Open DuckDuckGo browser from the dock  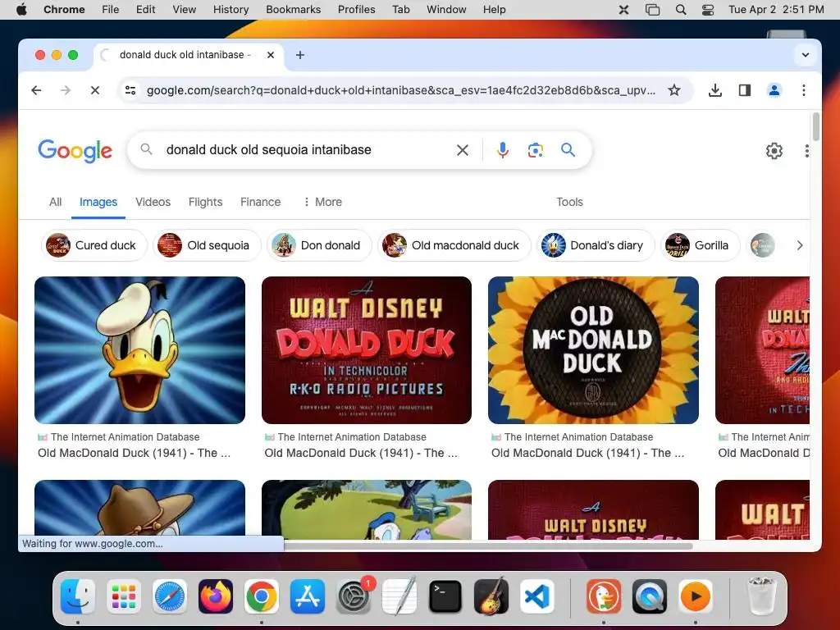pos(604,596)
